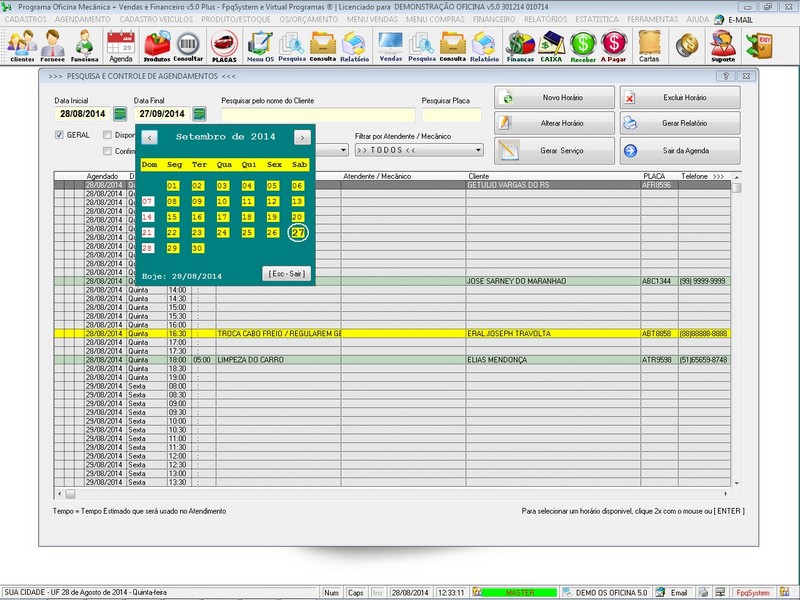This screenshot has width=800, height=600.
Task: Open calendar picker beside Data Inicial
Action: tap(120, 113)
